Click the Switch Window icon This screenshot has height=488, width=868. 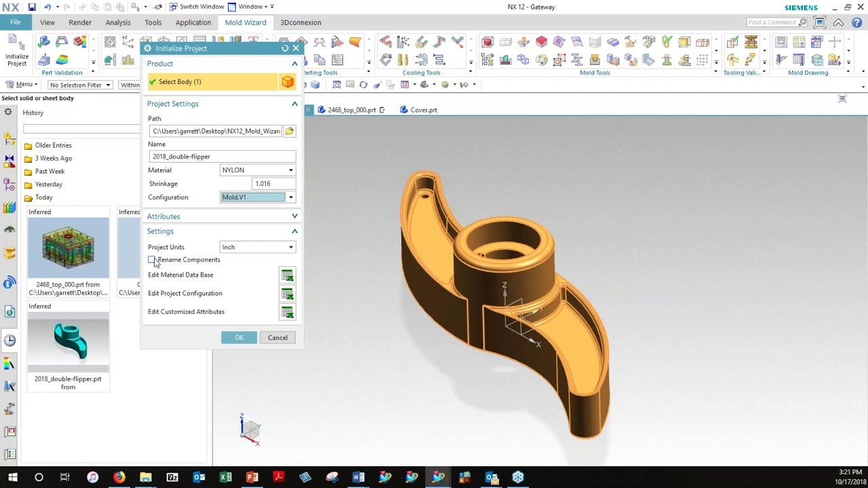point(174,7)
